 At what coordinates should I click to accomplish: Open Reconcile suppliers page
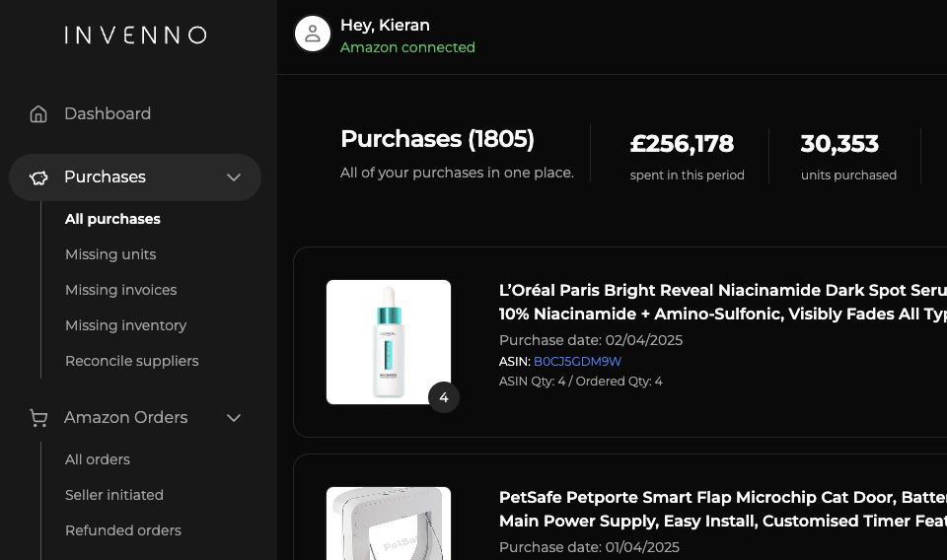pyautogui.click(x=131, y=361)
